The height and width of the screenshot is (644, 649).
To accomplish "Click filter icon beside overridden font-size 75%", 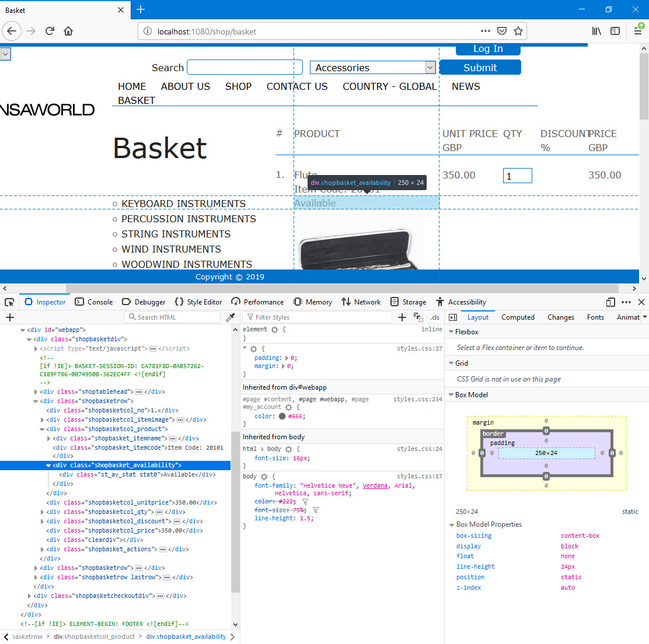I will [x=316, y=510].
